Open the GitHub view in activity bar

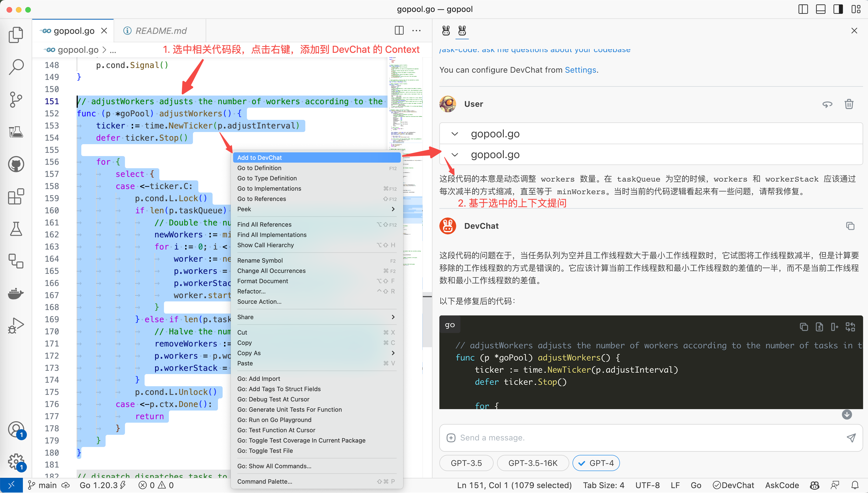coord(16,164)
